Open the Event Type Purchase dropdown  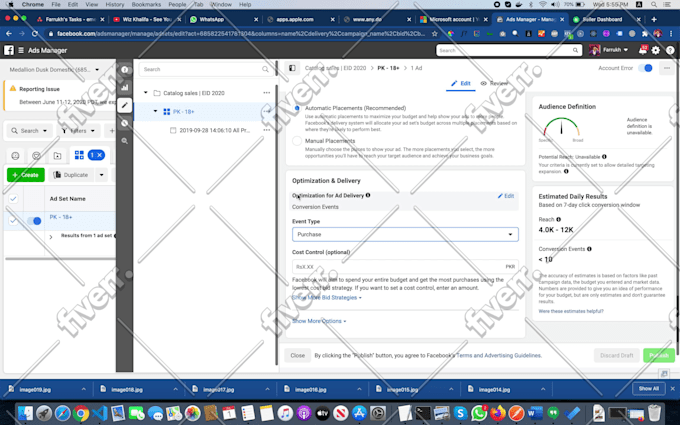click(x=405, y=234)
